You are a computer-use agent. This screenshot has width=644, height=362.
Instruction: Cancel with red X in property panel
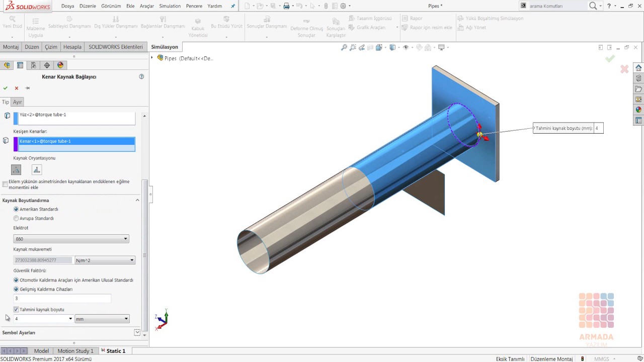click(17, 88)
